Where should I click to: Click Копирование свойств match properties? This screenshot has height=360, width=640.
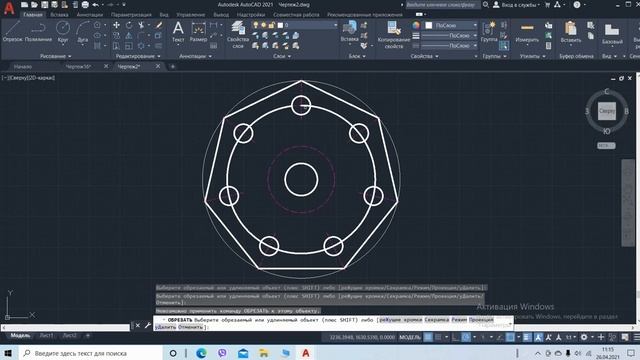tap(394, 35)
